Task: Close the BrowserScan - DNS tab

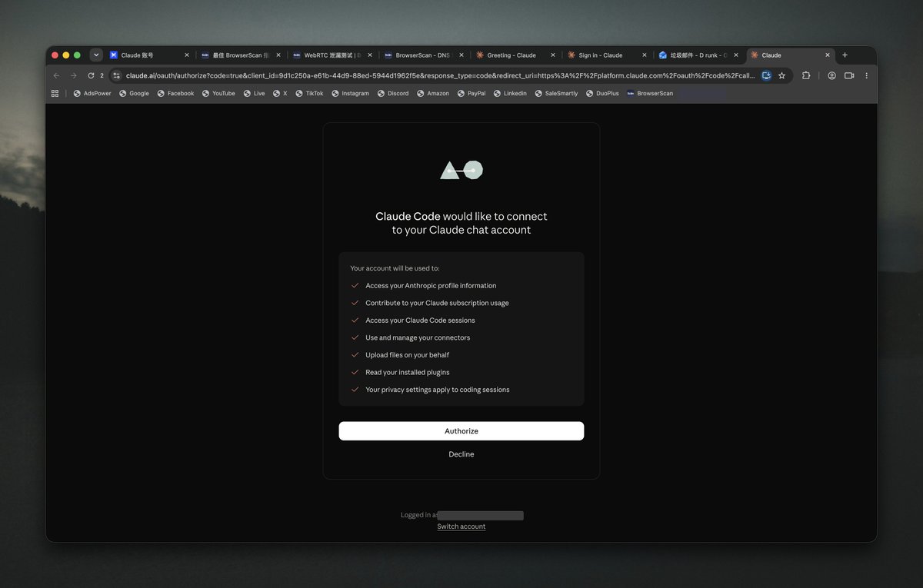Action: [x=461, y=55]
